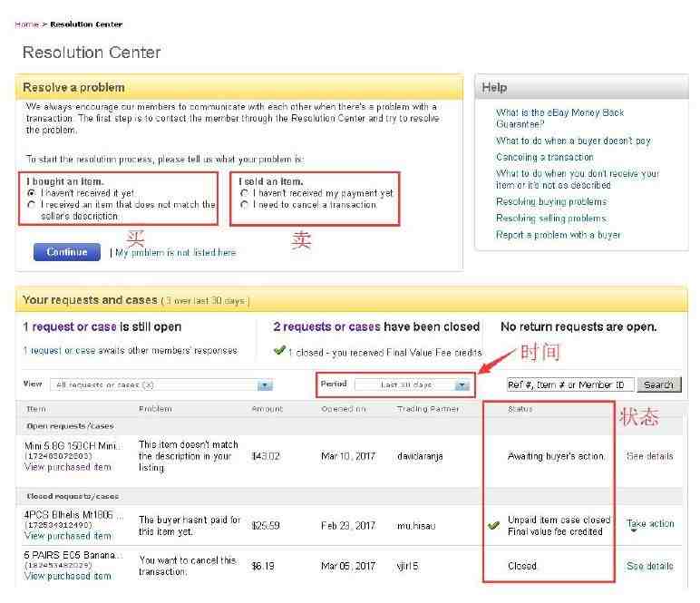The width and height of the screenshot is (700, 603).
Task: Click green checkmark on unpaid item case row
Action: 494,525
